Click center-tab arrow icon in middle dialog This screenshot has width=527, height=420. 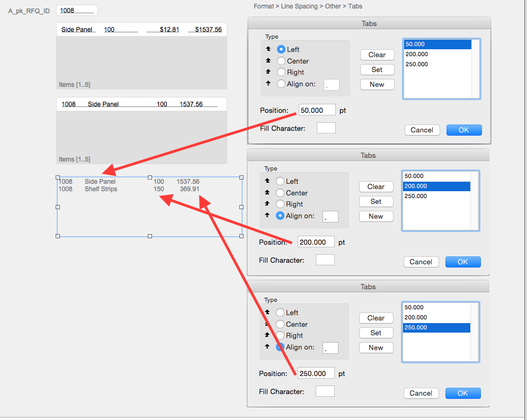pyautogui.click(x=267, y=192)
